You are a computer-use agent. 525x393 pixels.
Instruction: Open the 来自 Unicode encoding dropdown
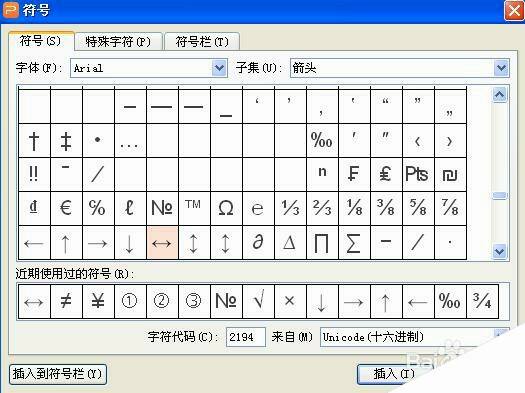coord(415,337)
